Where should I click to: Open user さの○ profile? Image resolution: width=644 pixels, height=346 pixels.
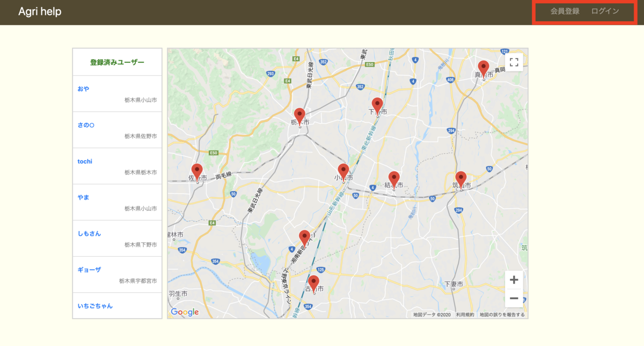(86, 125)
